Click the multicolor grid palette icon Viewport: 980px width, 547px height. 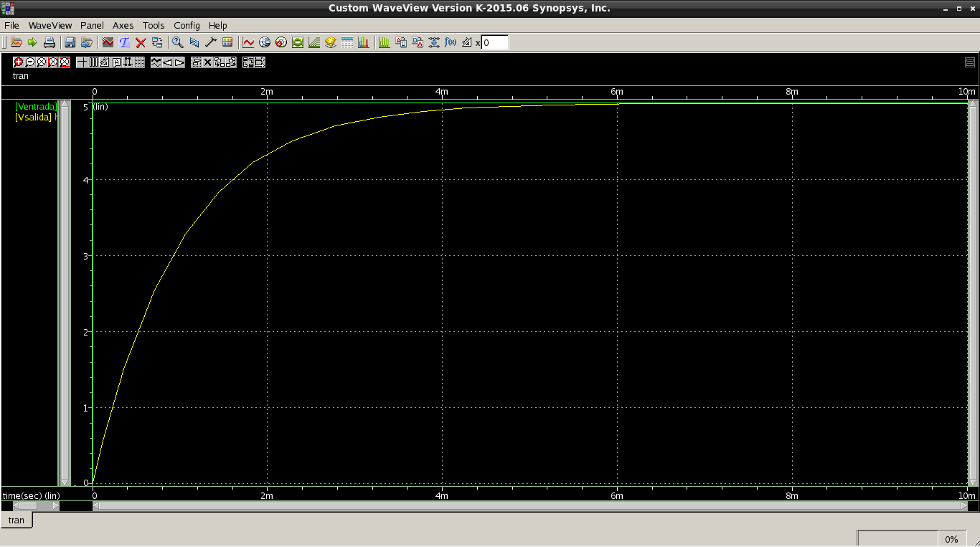click(x=227, y=42)
